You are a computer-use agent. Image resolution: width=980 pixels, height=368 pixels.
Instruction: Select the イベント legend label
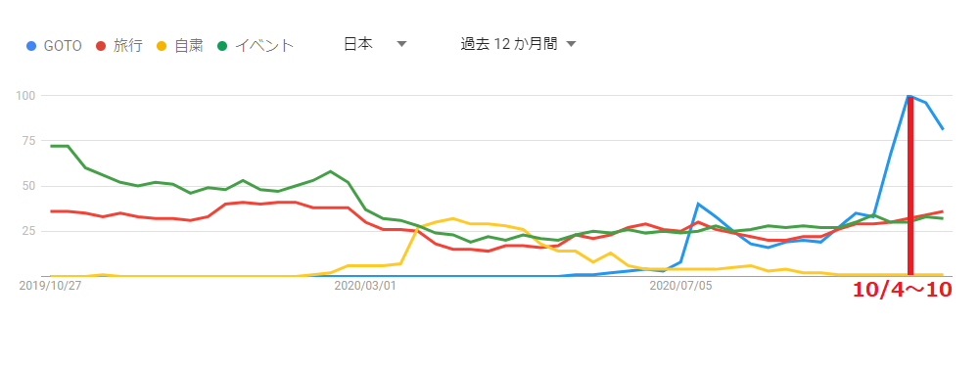(263, 46)
